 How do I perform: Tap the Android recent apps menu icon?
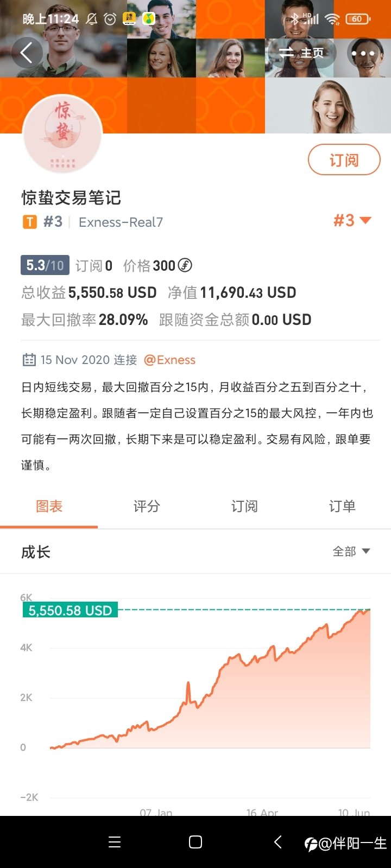pos(115,842)
